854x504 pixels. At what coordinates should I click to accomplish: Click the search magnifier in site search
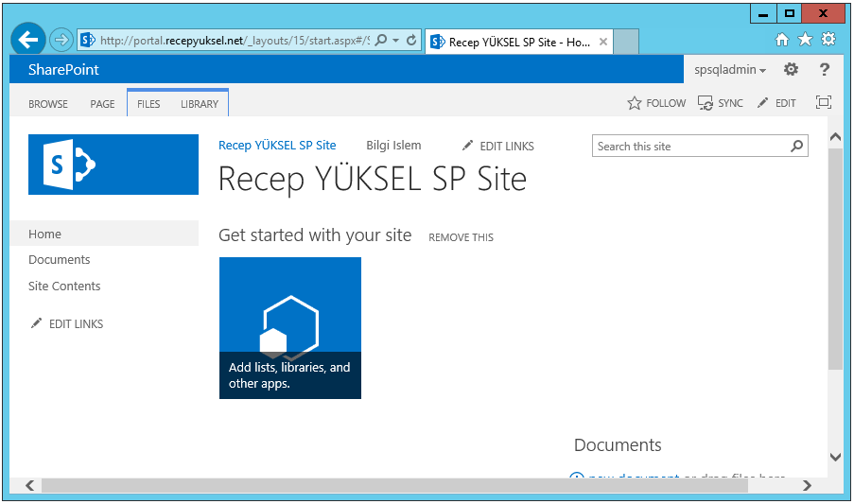(797, 146)
